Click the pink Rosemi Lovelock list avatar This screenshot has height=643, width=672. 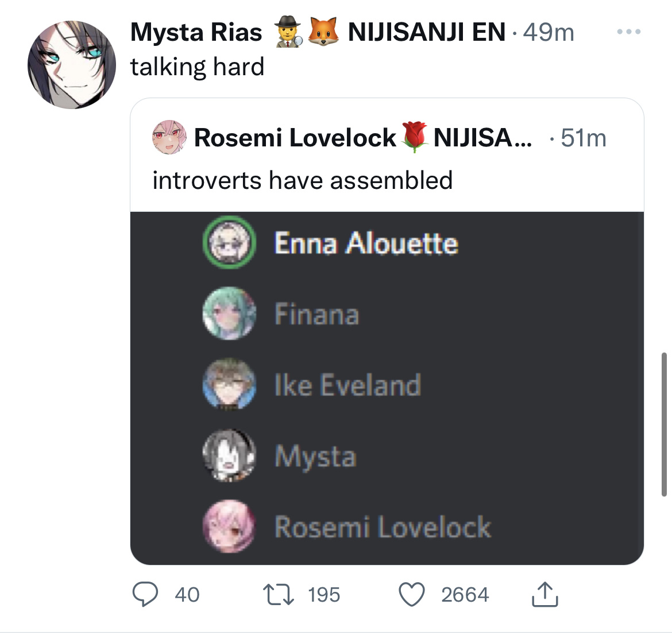[x=229, y=526]
